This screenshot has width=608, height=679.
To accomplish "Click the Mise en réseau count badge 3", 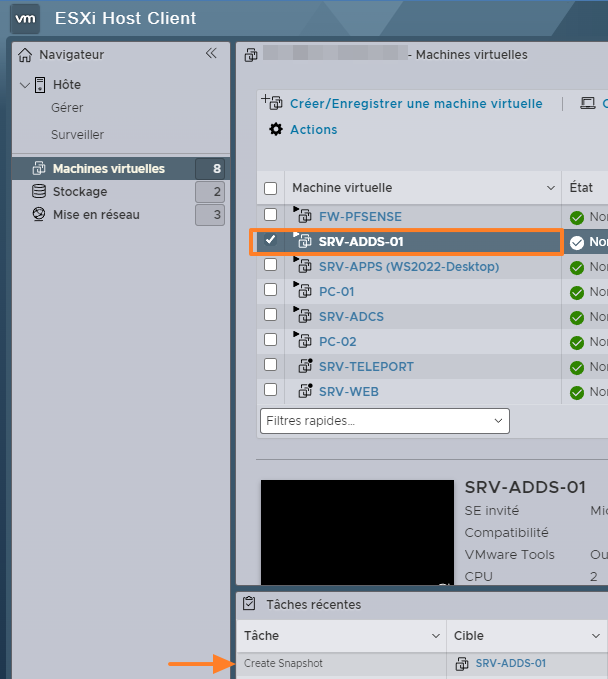I will 210,215.
